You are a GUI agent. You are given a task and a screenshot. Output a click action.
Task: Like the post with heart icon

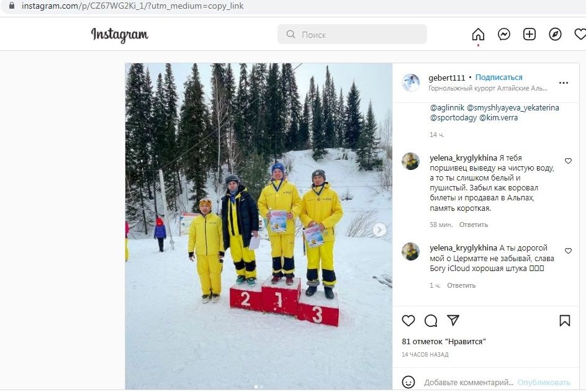coord(408,320)
